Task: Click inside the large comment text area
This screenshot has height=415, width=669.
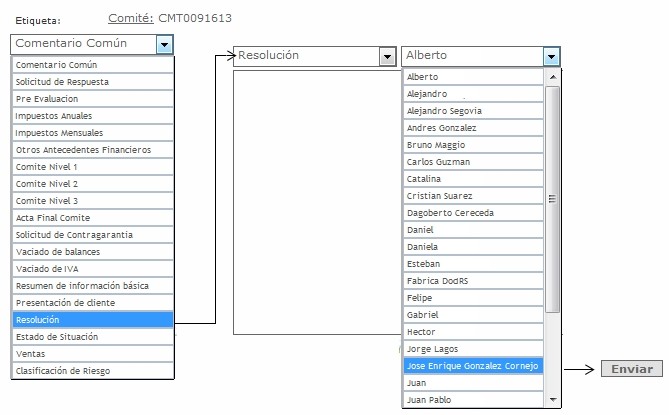Action: pos(316,200)
